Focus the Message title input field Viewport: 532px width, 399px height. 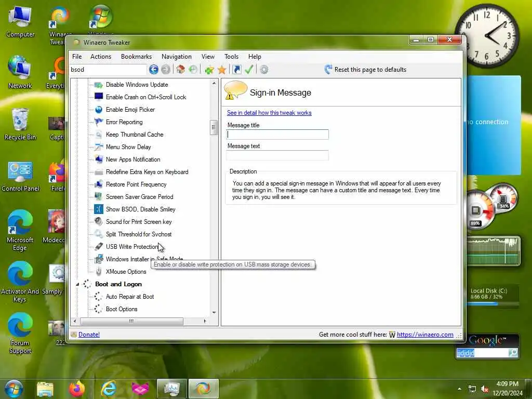tap(277, 135)
